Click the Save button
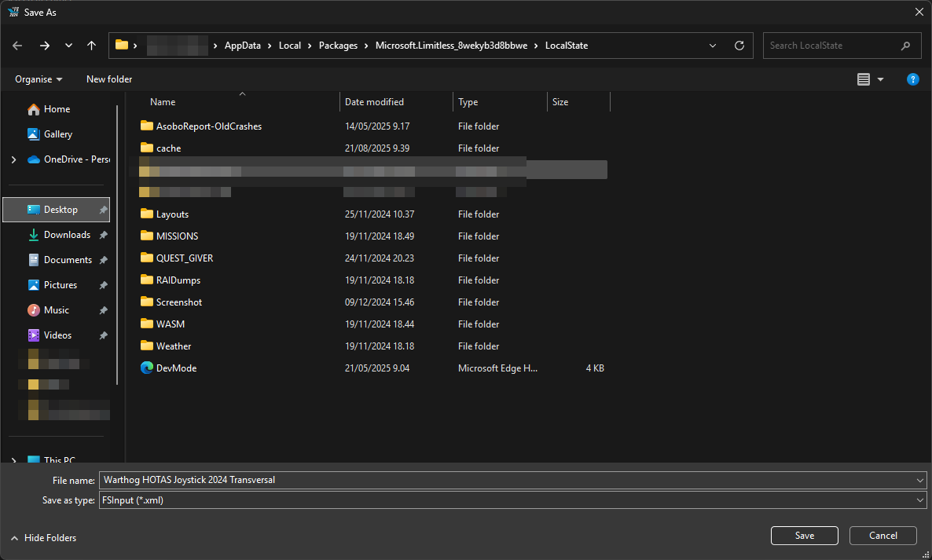 804,536
